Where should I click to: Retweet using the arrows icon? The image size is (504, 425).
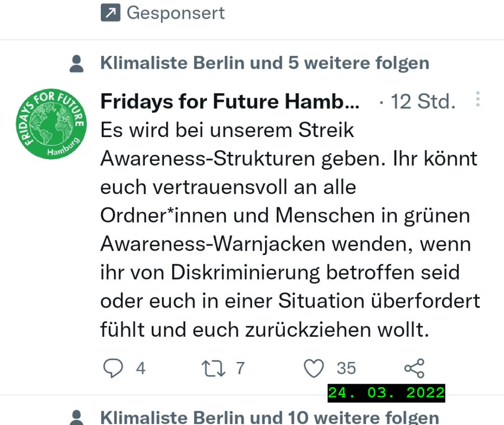click(x=213, y=369)
